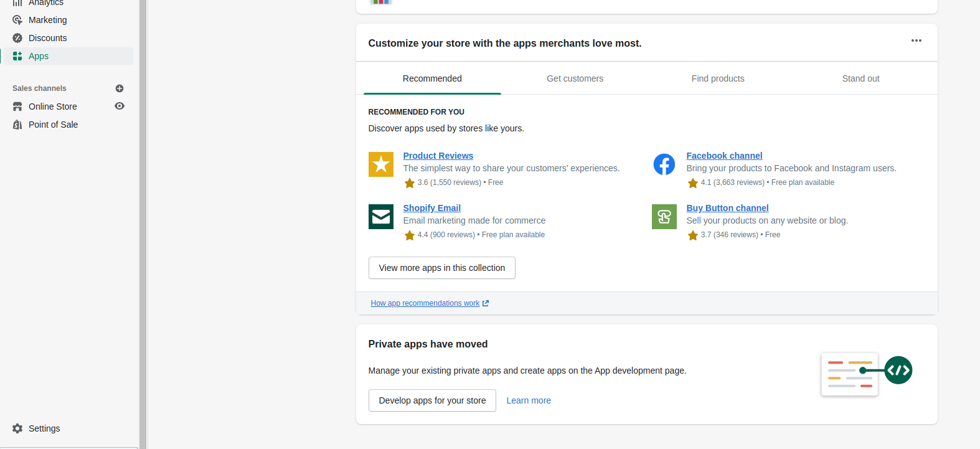Switch to the Recommended tab

tap(432, 78)
